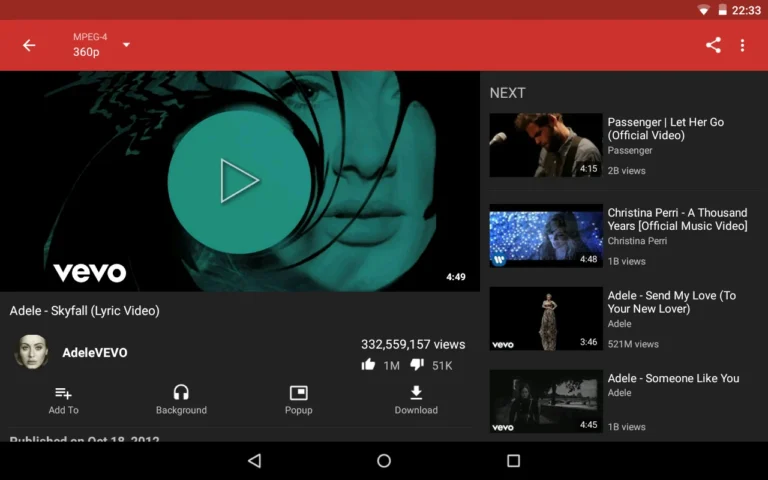
Task: Open the 360p resolution dropdown
Action: tap(101, 45)
